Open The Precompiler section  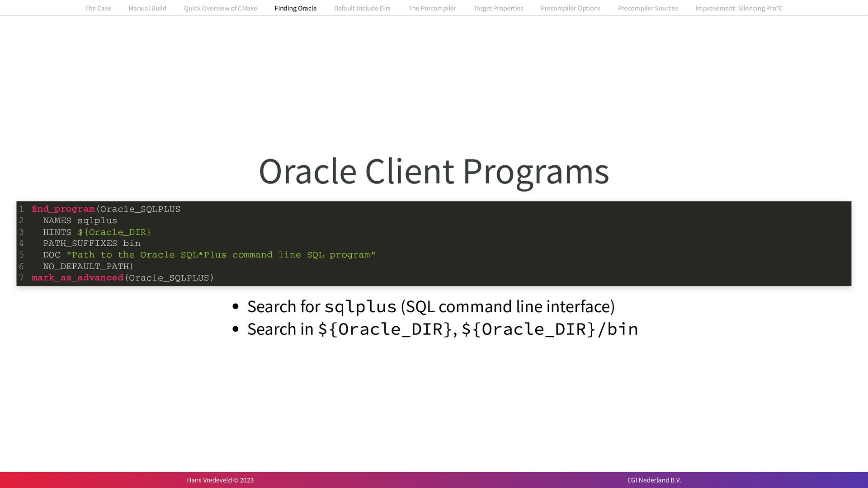[x=432, y=8]
